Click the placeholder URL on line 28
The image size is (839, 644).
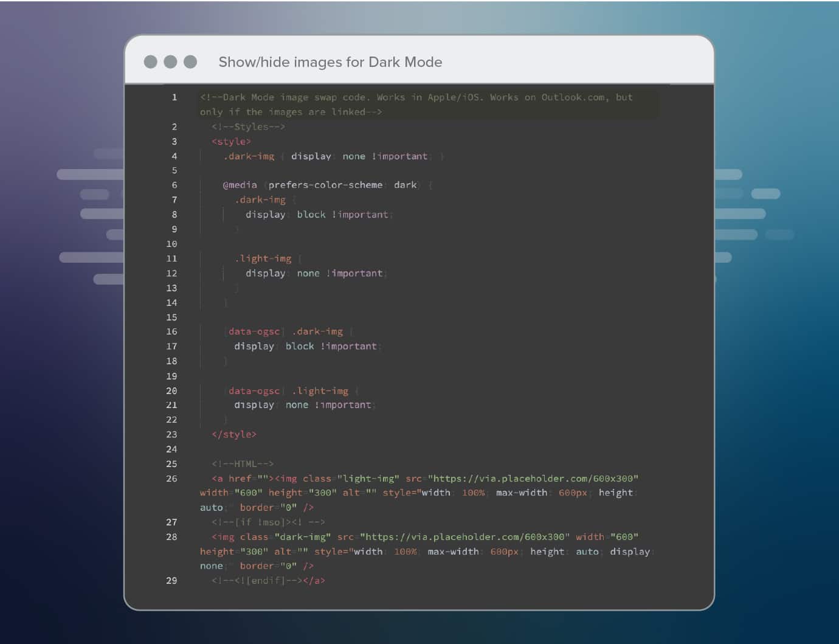click(x=465, y=537)
